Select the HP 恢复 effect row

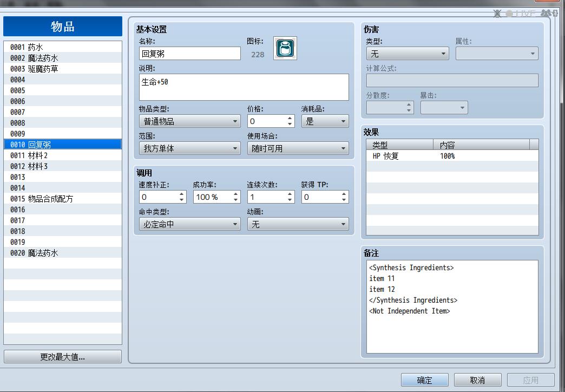[452, 156]
